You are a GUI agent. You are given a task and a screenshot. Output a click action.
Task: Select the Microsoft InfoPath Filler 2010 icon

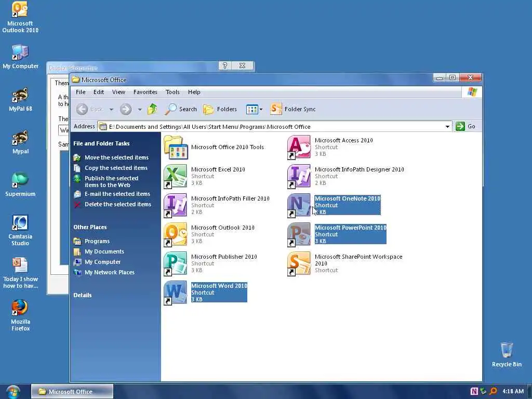click(x=175, y=206)
